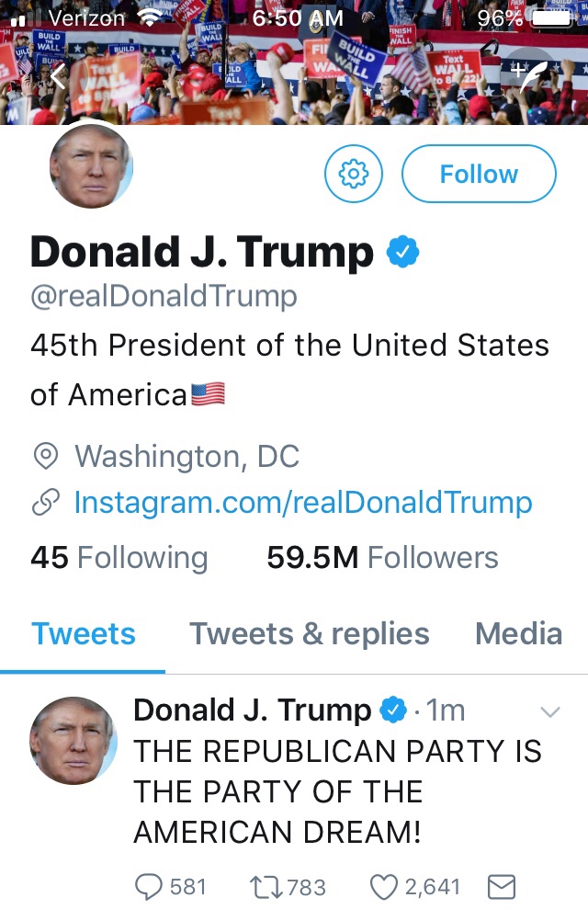Viewport: 588px width, 909px height.
Task: Open the Tweets & replies tab
Action: tap(309, 634)
